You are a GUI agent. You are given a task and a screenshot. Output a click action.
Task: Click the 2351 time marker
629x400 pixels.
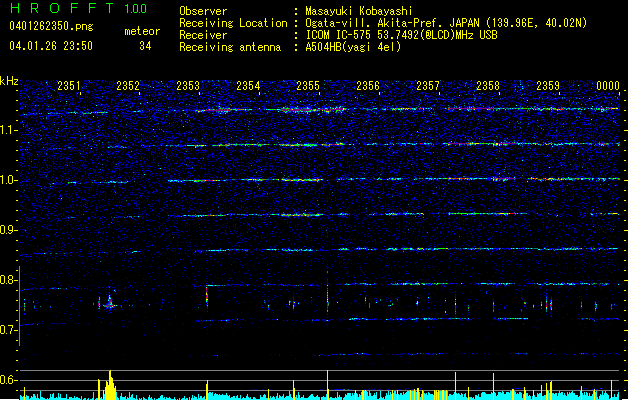point(69,86)
